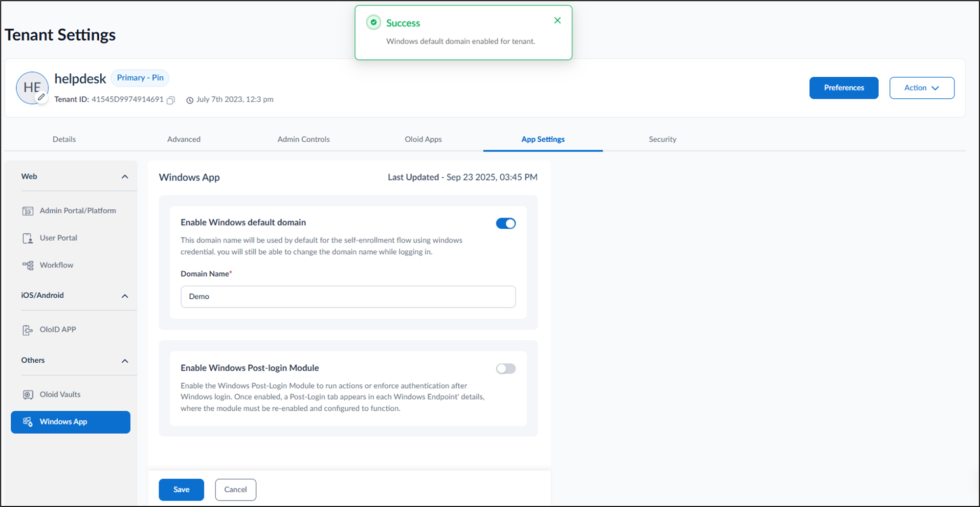The height and width of the screenshot is (507, 980).
Task: Go to the Oloid Apps tab
Action: coord(423,139)
